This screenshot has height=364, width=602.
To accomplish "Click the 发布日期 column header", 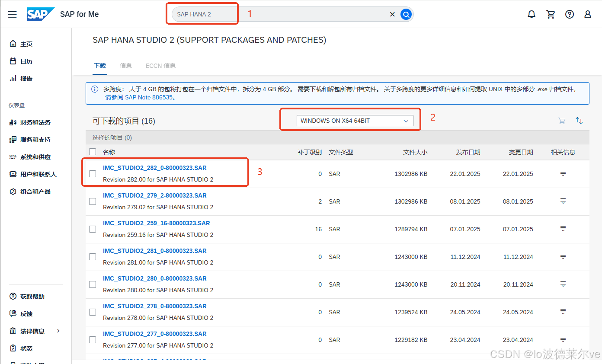I will pyautogui.click(x=468, y=152).
